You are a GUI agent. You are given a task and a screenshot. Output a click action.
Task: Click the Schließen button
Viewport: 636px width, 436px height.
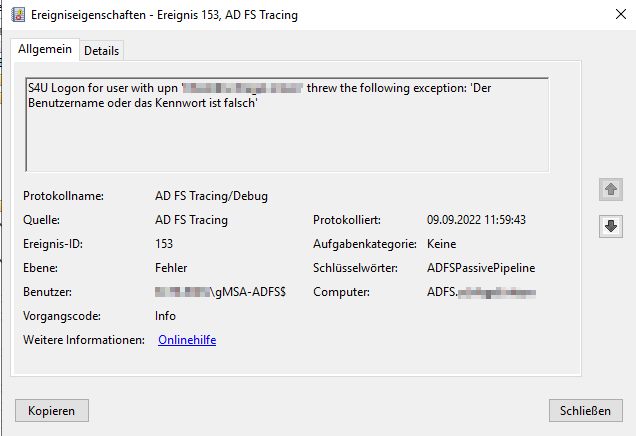click(585, 410)
